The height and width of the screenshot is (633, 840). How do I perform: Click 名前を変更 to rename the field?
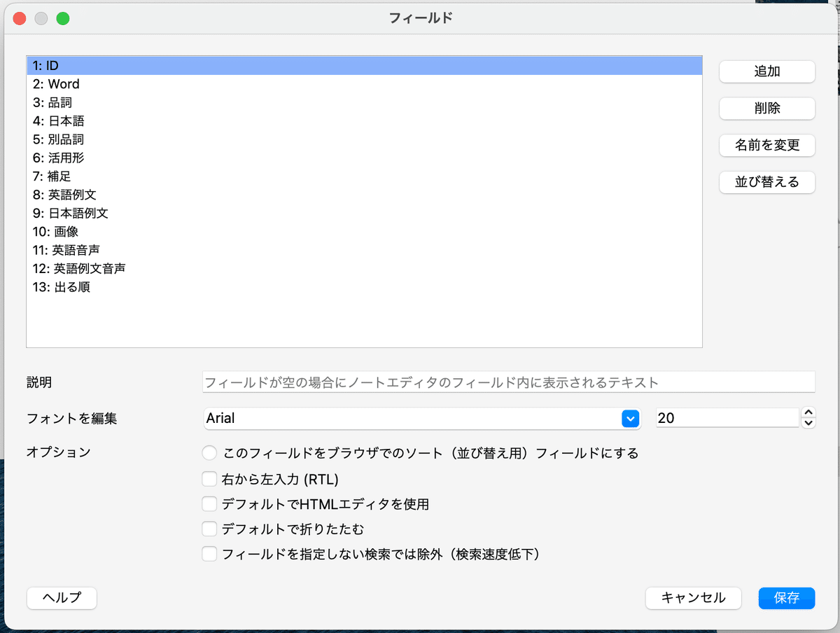[766, 145]
